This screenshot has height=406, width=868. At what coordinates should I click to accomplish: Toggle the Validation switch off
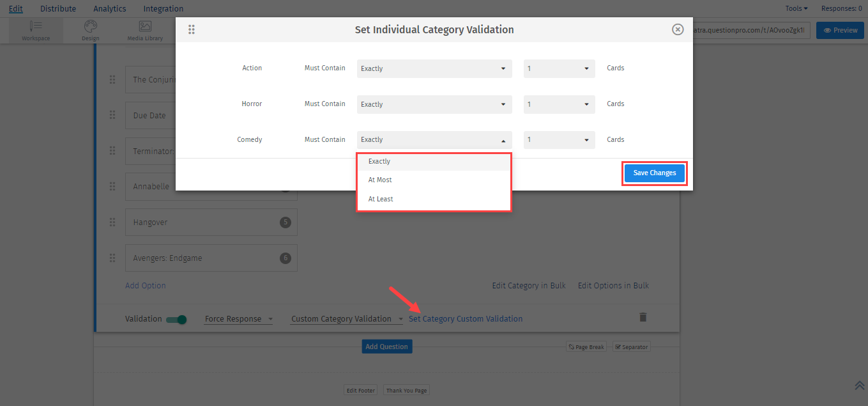point(176,319)
